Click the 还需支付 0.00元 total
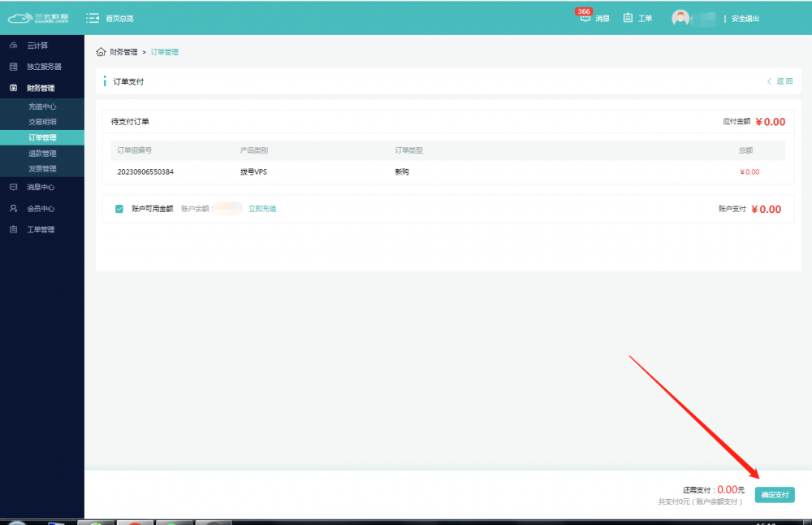The image size is (812, 525). click(x=714, y=490)
